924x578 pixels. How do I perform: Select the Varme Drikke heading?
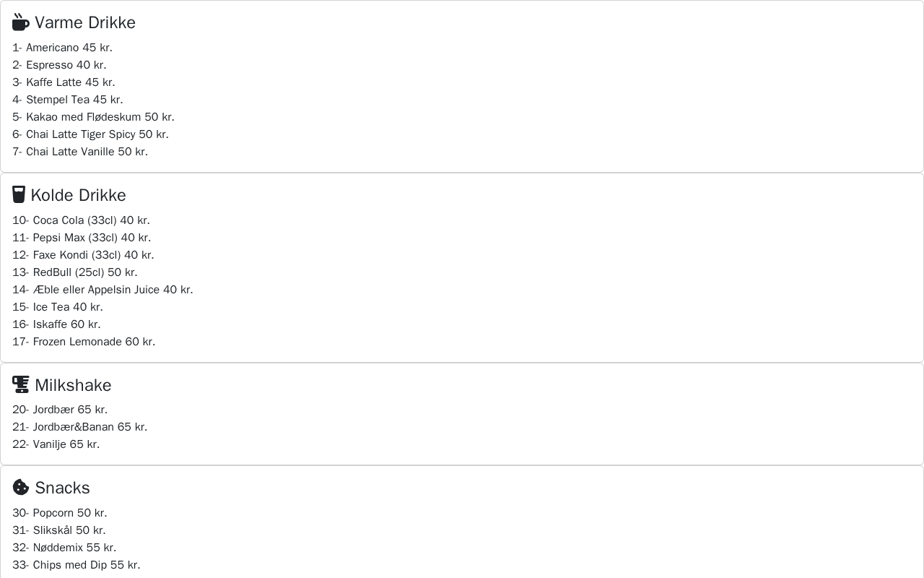click(x=85, y=22)
